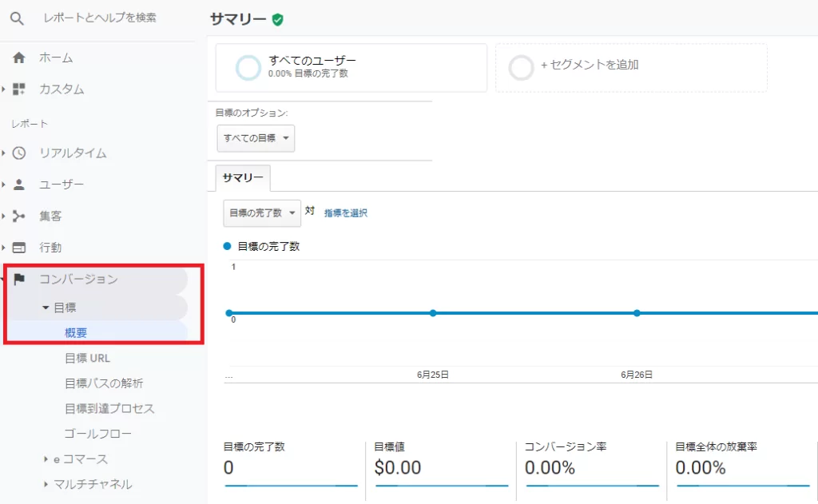Click the 目標の完了数 metric card

(291, 464)
